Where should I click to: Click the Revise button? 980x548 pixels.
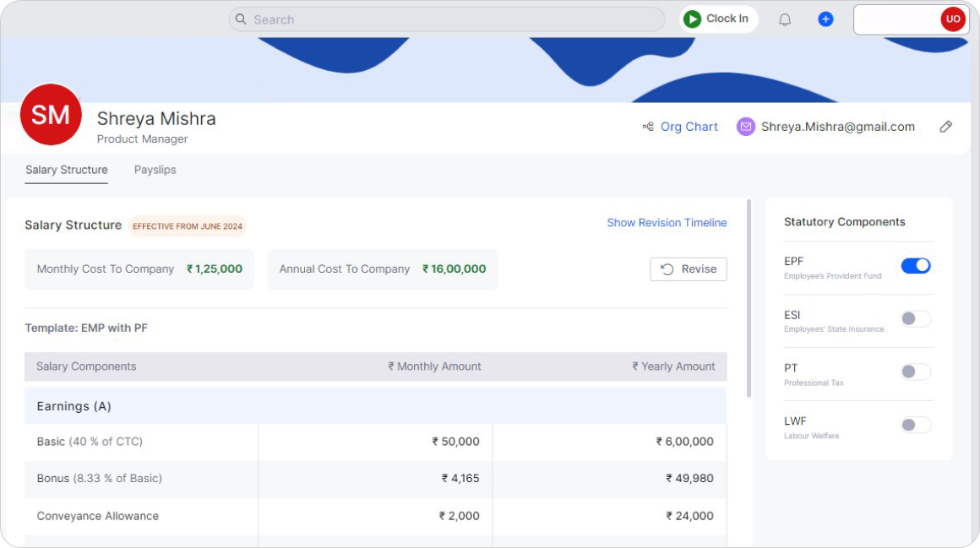pyautogui.click(x=689, y=269)
